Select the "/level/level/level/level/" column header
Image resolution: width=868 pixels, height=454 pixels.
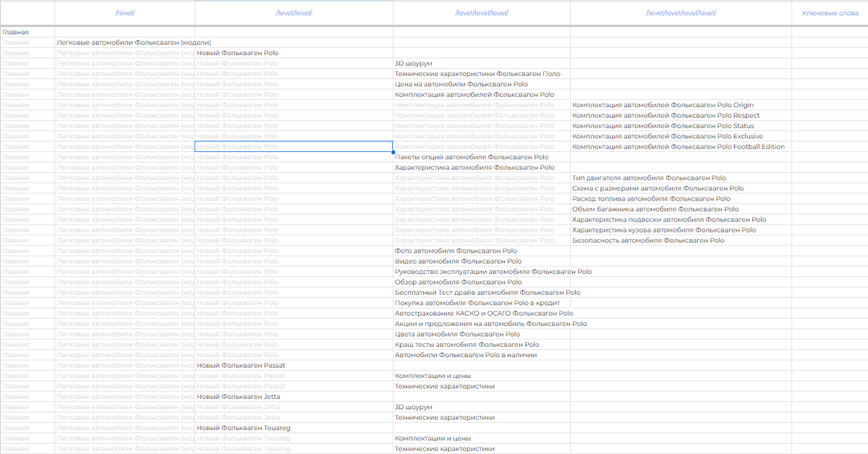(681, 13)
